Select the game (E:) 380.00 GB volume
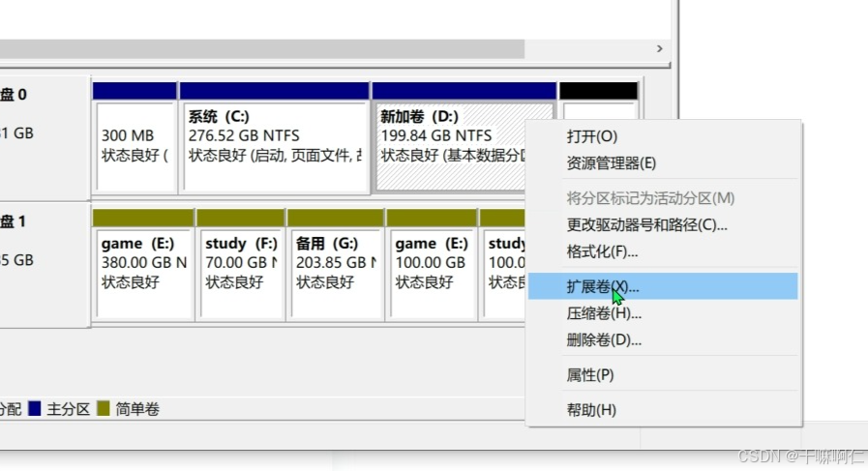Viewport: 868px width, 471px height. pos(143,265)
